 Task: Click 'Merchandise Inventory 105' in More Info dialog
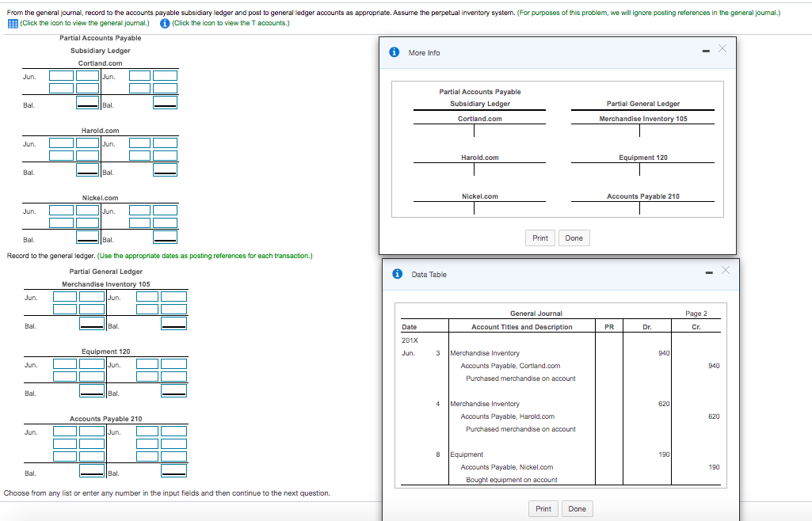tap(642, 119)
